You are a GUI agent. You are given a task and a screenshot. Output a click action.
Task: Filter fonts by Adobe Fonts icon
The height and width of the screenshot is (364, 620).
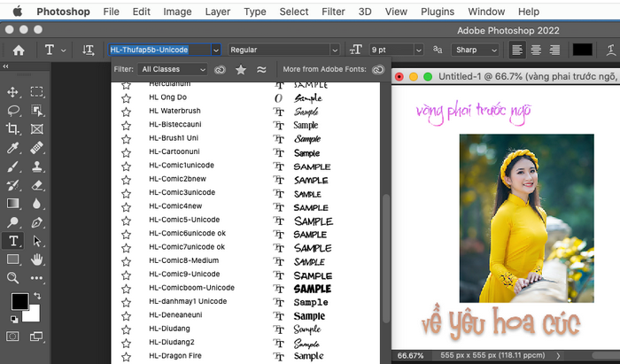coord(220,70)
